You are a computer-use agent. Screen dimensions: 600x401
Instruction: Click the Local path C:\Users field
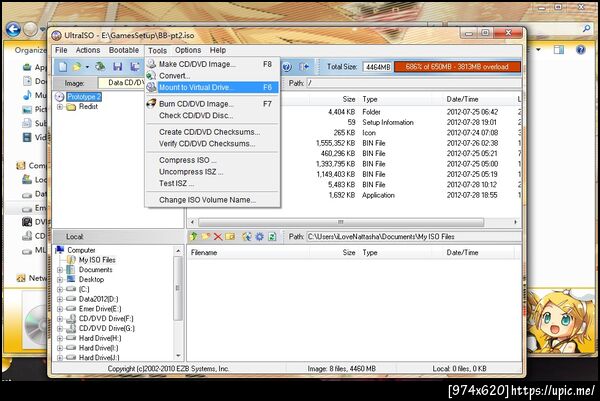coord(414,237)
